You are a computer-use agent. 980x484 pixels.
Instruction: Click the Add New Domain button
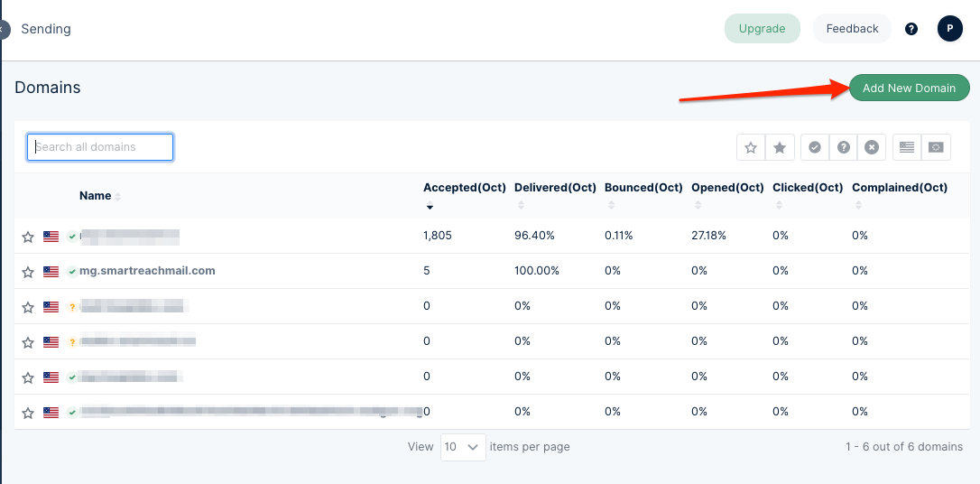[910, 88]
